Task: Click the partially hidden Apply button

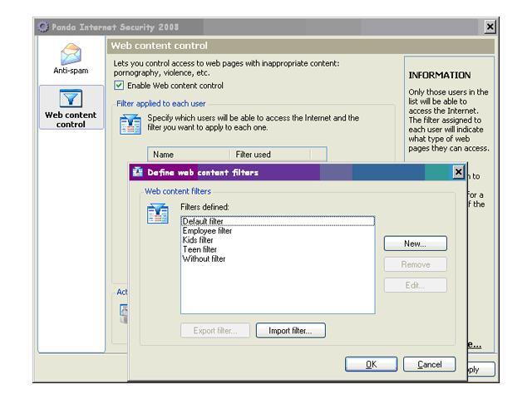Action: pos(481,369)
